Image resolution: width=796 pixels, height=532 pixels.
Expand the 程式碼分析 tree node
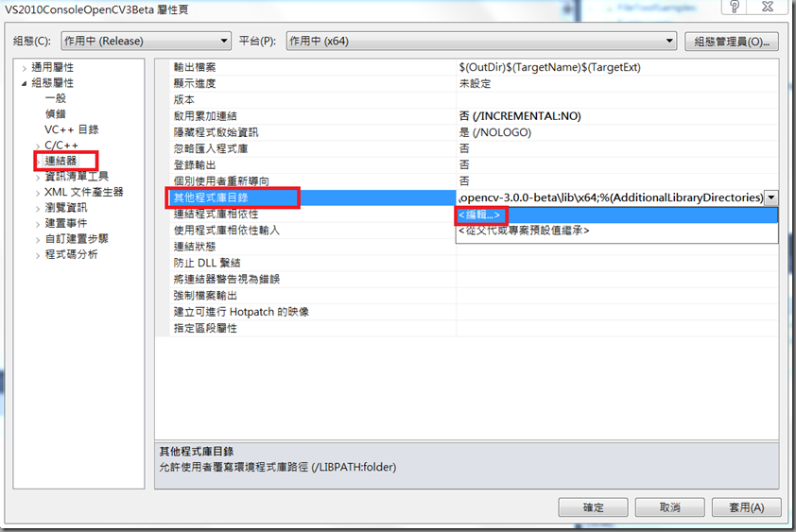coord(38,255)
